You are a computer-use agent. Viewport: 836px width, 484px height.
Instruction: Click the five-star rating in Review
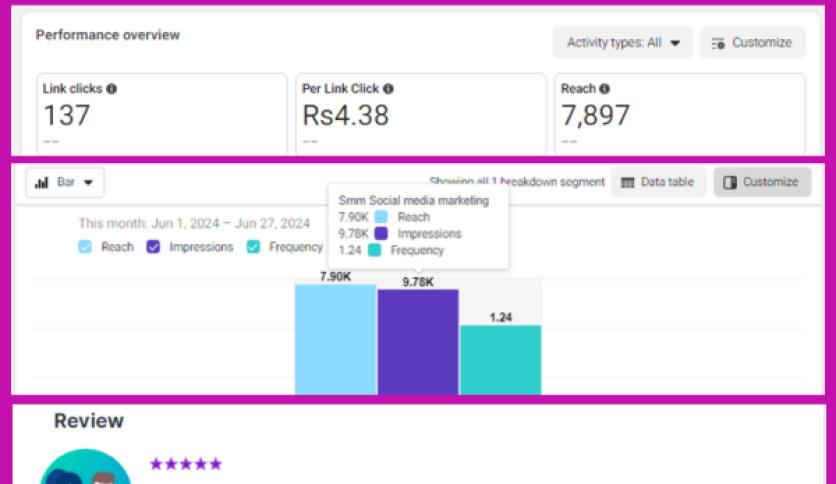click(186, 464)
